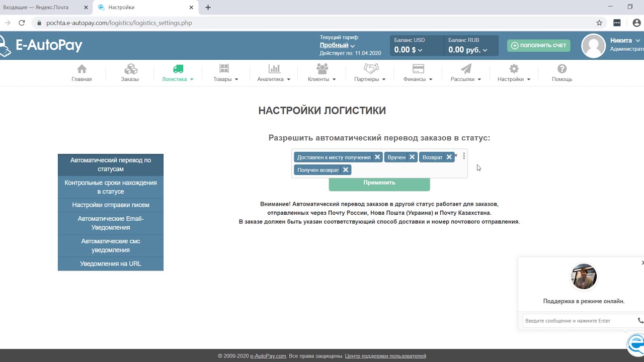Click the Товары shelf icon
644x362 pixels.
[x=224, y=69]
